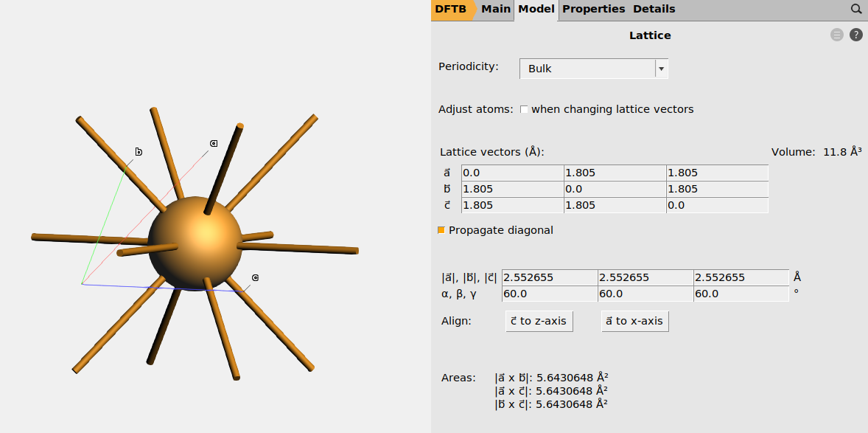This screenshot has height=433, width=868.
Task: Click the alpha angle field showing 60.0
Action: point(548,294)
